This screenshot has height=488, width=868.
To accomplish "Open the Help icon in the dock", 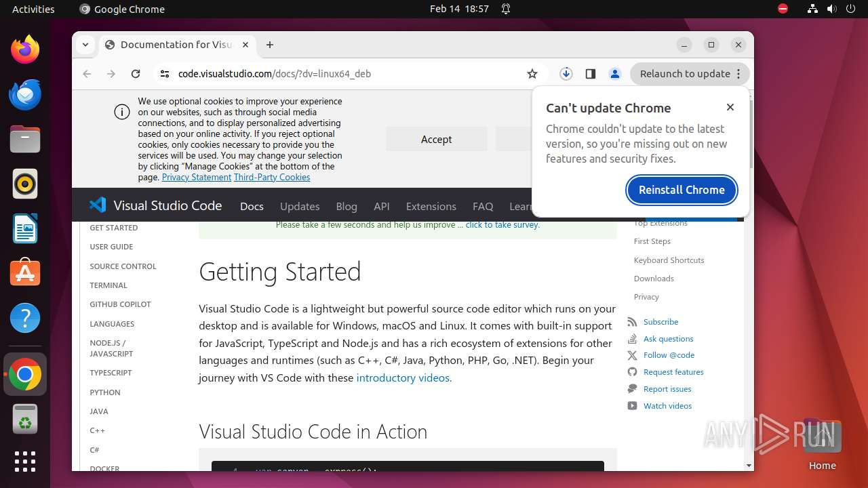I will click(25, 318).
